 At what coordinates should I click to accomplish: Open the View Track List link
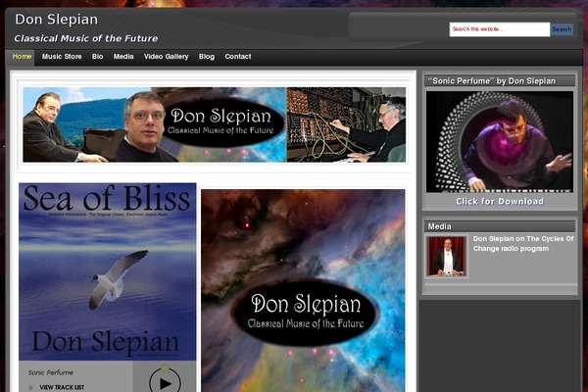[x=62, y=387]
